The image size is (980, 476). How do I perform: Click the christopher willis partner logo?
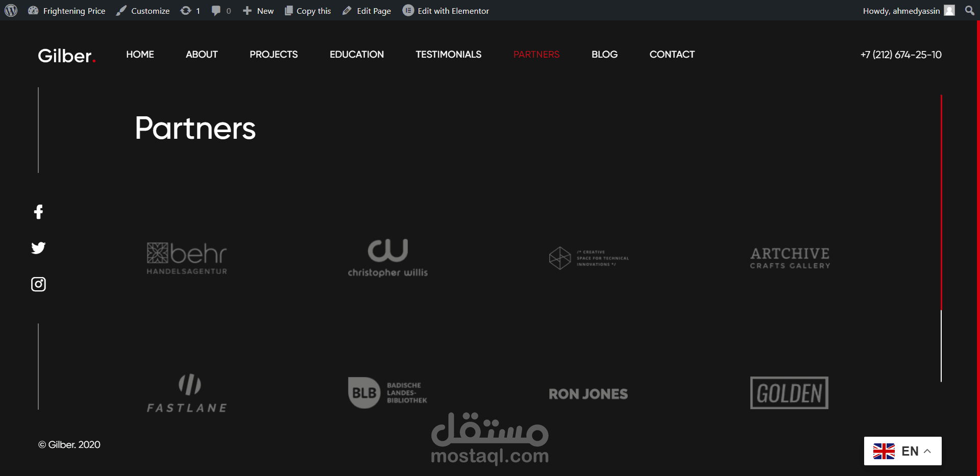click(388, 258)
